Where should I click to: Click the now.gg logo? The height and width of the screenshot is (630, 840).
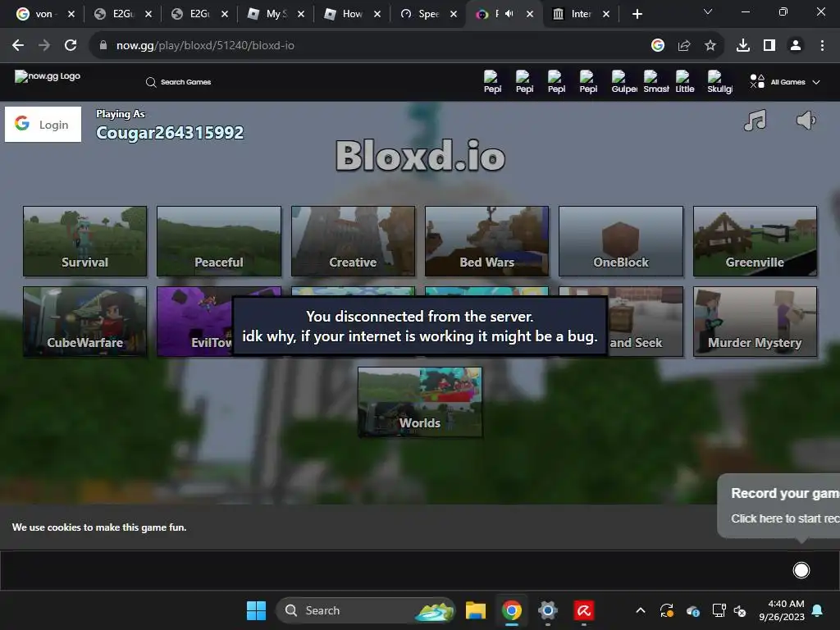coord(47,76)
